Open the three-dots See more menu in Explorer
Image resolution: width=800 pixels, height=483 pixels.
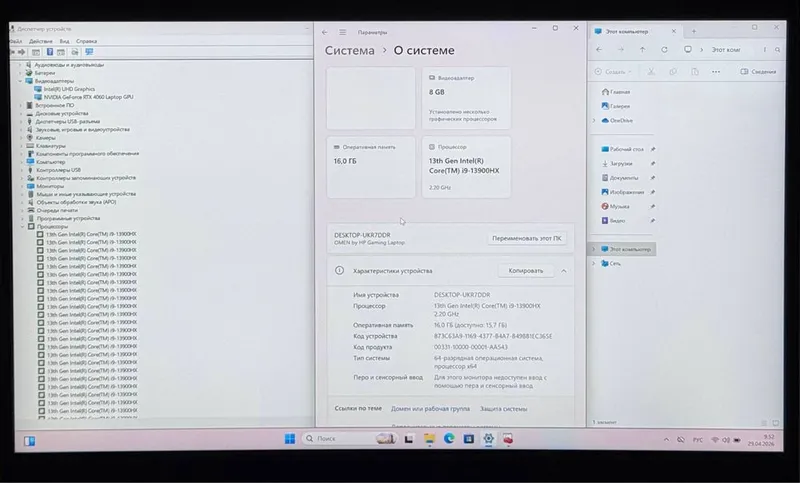(x=716, y=72)
